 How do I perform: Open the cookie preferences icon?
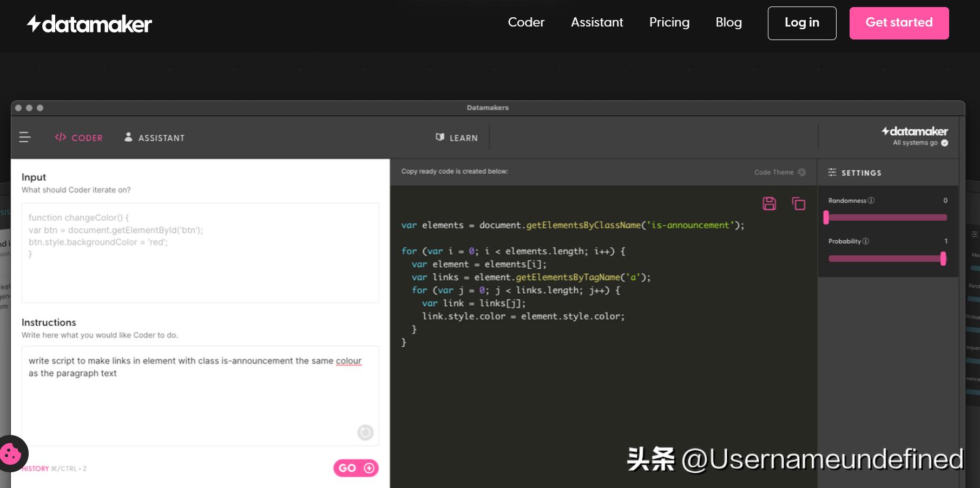click(x=11, y=453)
